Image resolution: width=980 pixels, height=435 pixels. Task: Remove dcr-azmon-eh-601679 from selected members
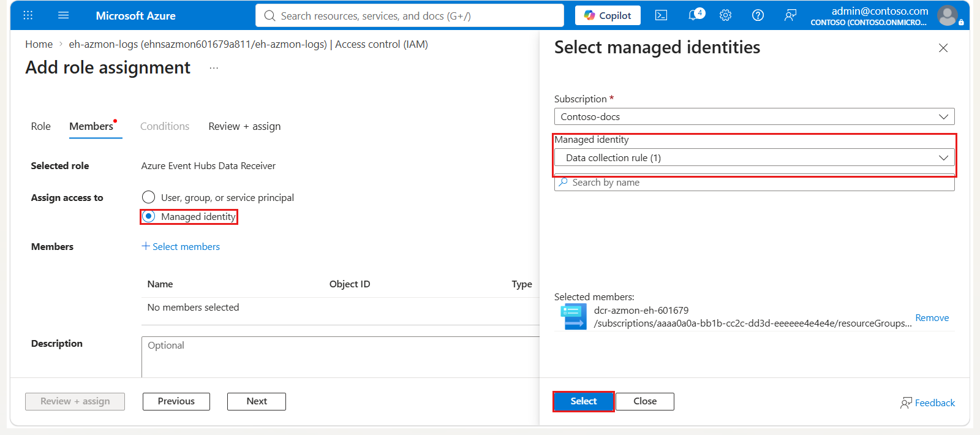pos(932,317)
